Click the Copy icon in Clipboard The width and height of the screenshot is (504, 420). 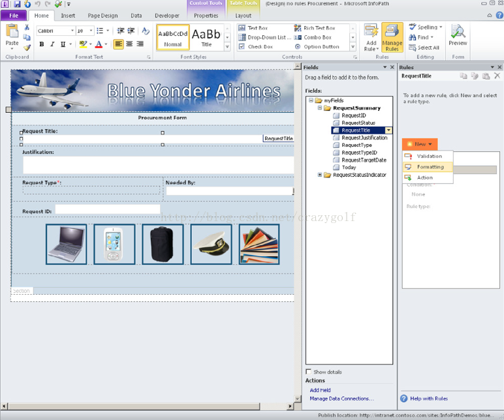(27, 38)
